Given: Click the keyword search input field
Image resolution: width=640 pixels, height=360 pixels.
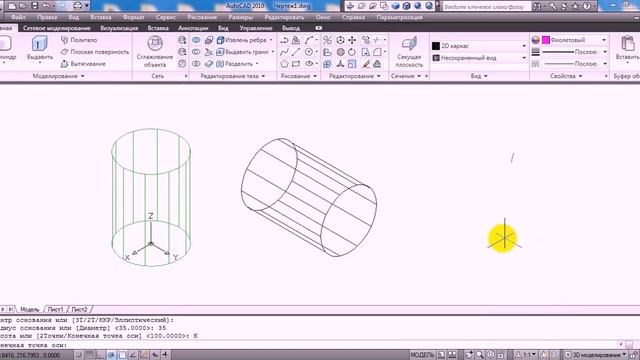Looking at the screenshot, I should pos(487,6).
